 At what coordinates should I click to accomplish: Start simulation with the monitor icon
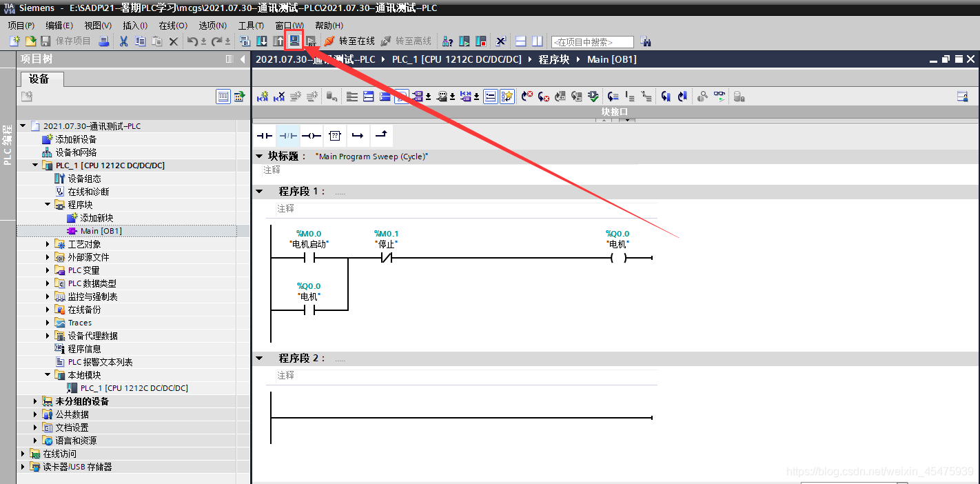tap(294, 41)
